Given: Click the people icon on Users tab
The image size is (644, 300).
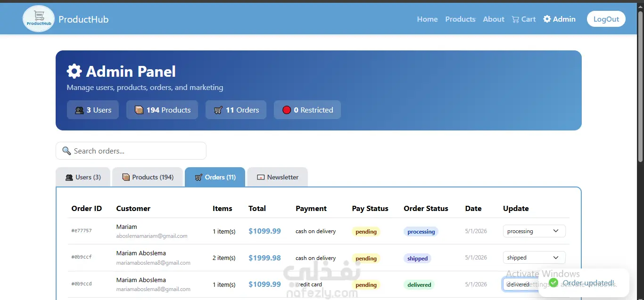Looking at the screenshot, I should click(69, 178).
